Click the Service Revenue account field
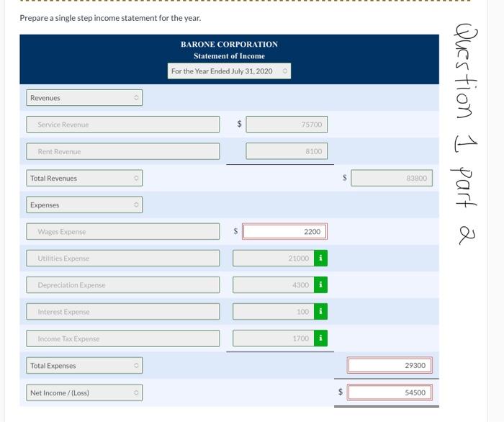The image size is (504, 422). pos(123,125)
